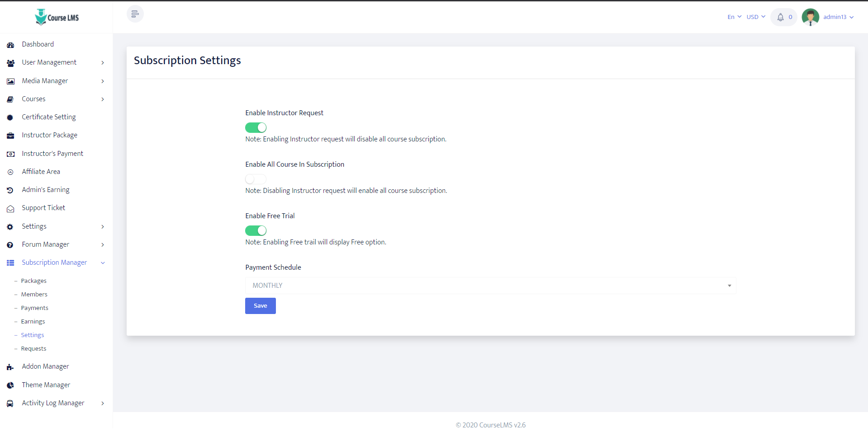Click the Dashboard gauge icon
868x436 pixels.
pos(10,45)
